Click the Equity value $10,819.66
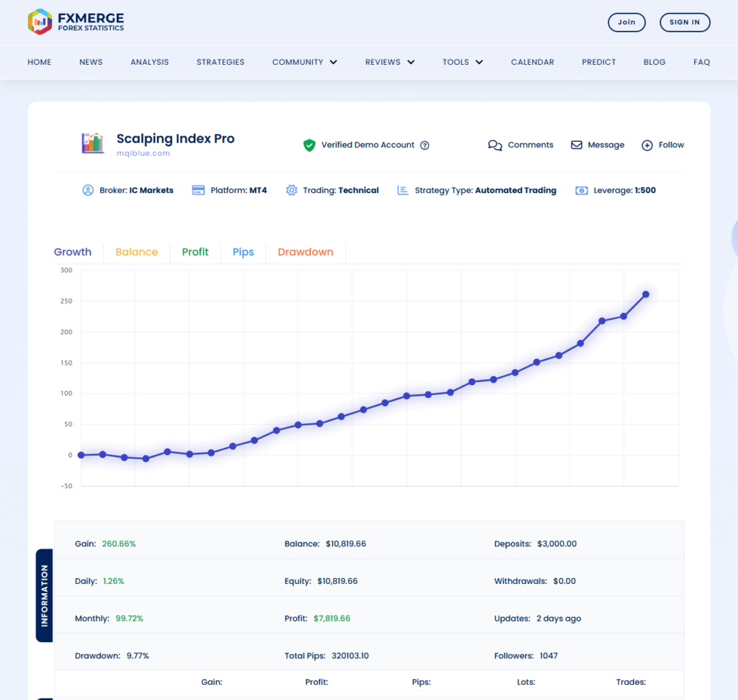Image resolution: width=738 pixels, height=700 pixels. pyautogui.click(x=337, y=581)
